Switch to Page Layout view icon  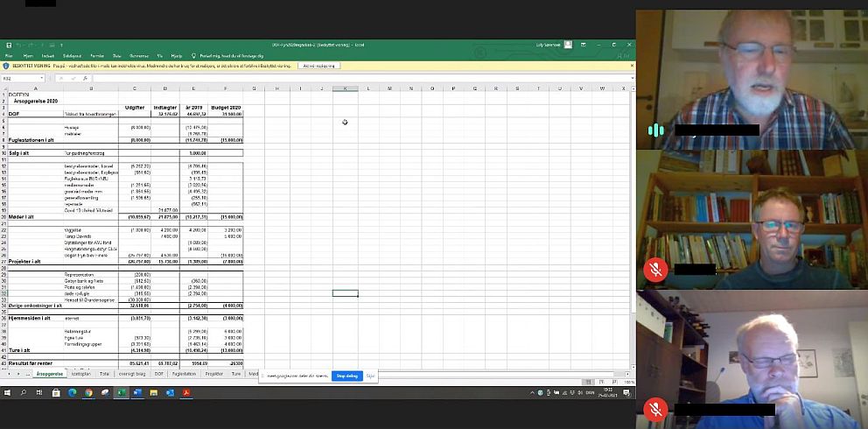pyautogui.click(x=602, y=382)
